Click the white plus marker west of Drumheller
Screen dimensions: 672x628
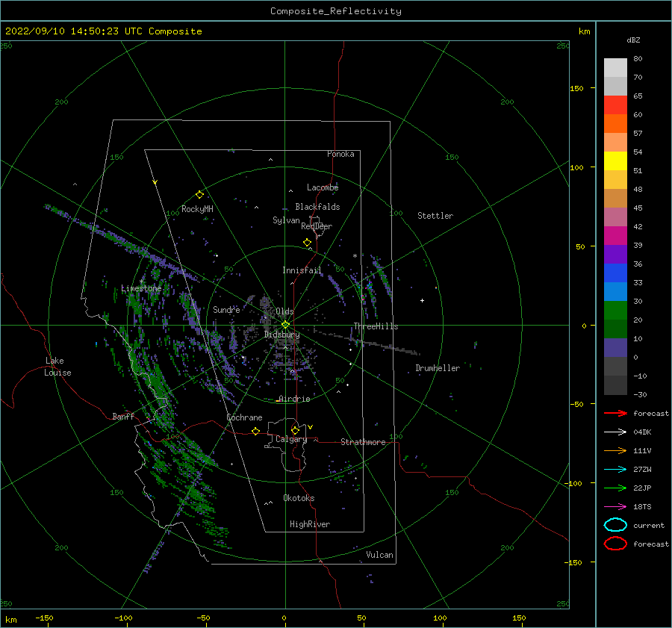point(422,300)
